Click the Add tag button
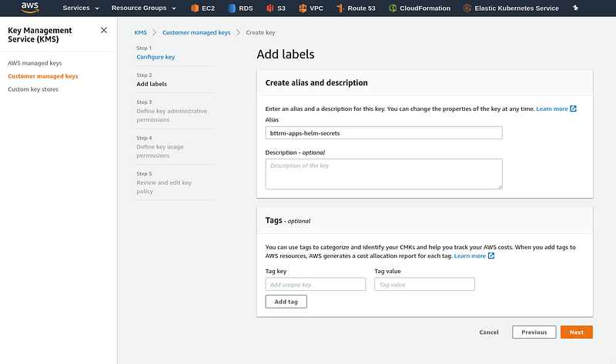Image resolution: width=616 pixels, height=364 pixels. (286, 302)
